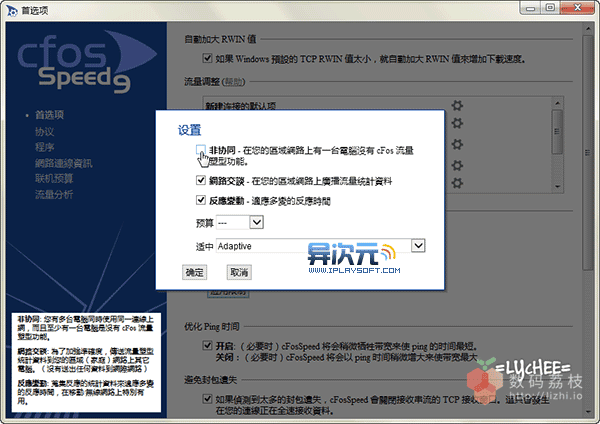The height and width of the screenshot is (424, 600).
Task: Open 網路連線資訊 in the sidebar
Action: pos(64,163)
